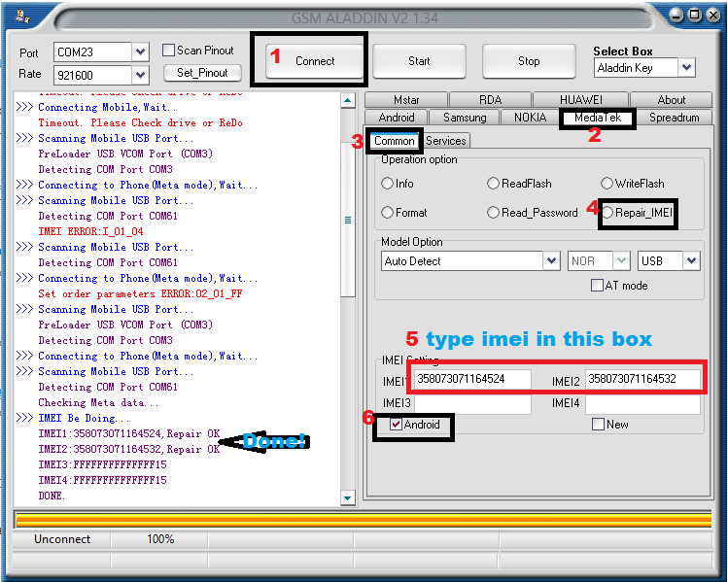This screenshot has width=728, height=582.
Task: Click the 'Set order parameters ERROR:02_01_FF' log line
Action: point(140,293)
